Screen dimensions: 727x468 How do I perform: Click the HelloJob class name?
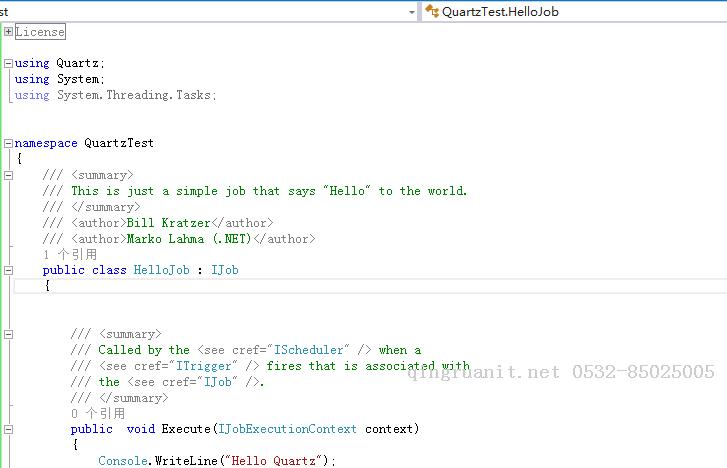(x=161, y=270)
